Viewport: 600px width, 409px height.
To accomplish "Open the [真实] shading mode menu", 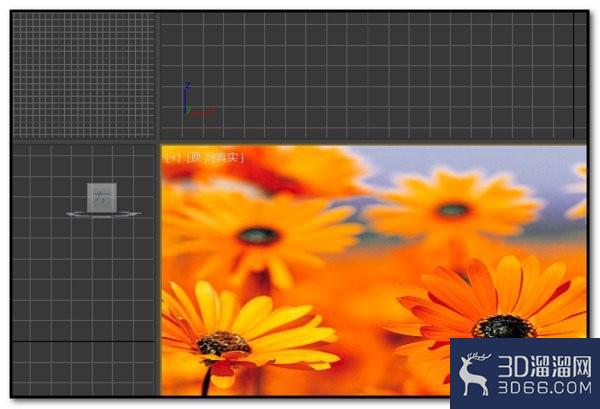I will click(226, 158).
